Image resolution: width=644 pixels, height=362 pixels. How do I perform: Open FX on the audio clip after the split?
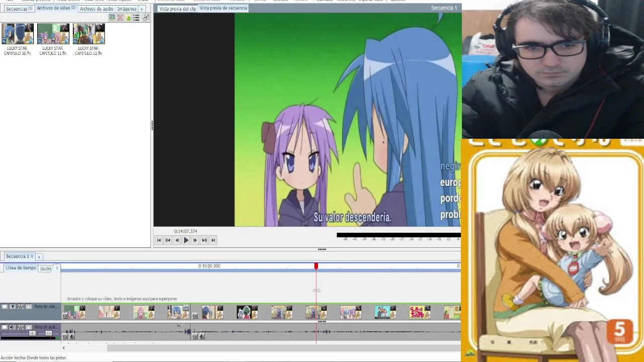(x=195, y=336)
